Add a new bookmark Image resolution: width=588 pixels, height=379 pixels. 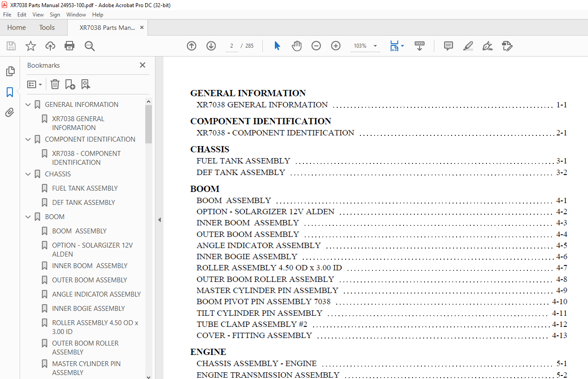[x=70, y=84]
